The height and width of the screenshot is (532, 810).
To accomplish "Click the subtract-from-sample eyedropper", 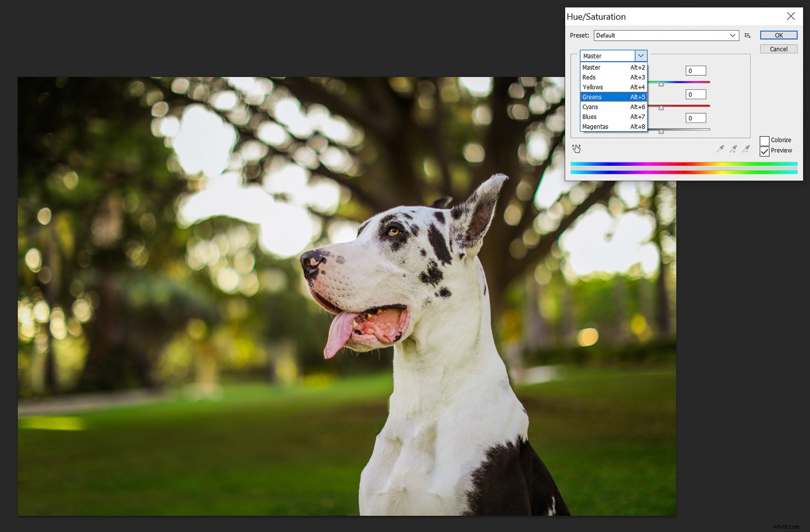I will (747, 149).
